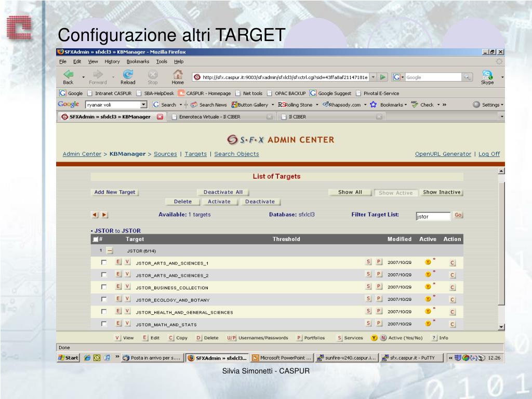Click Edit icon for JSTOR_MATH_AND_STATS
The height and width of the screenshot is (399, 532).
pos(118,323)
